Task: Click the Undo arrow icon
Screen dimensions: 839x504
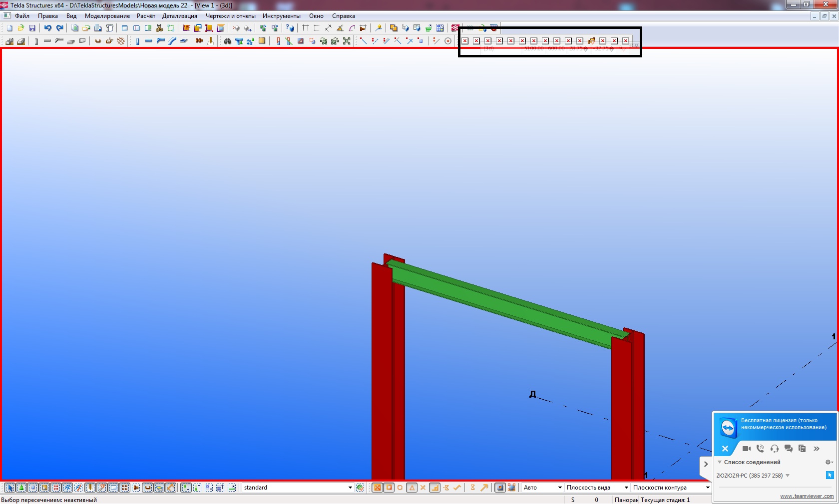Action: [x=48, y=28]
